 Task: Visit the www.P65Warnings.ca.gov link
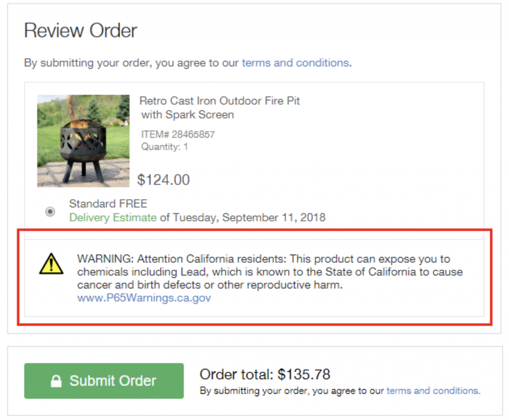(x=144, y=298)
